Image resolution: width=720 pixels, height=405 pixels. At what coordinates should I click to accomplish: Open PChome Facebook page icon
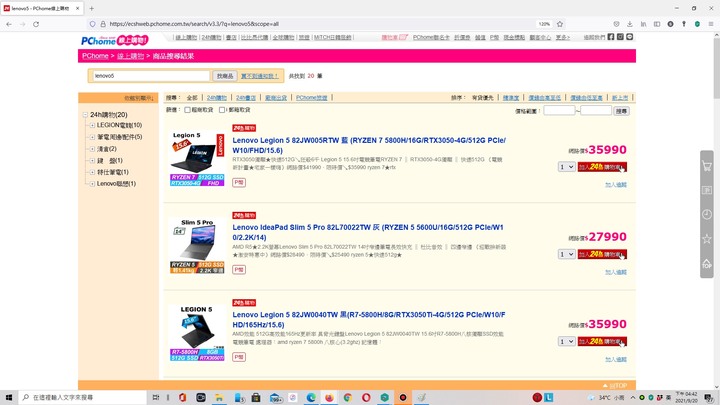click(x=611, y=37)
